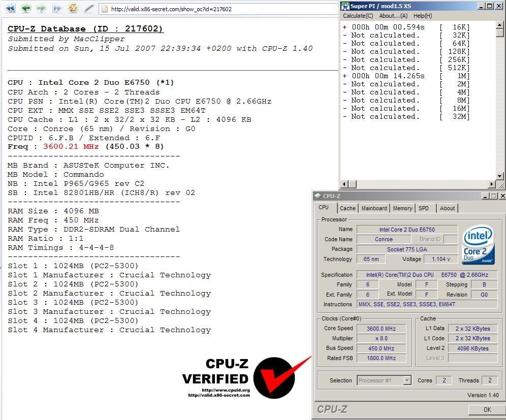Screen dimensions: 506x420
Task: Click the page icon beside the URL
Action: pos(105,9)
